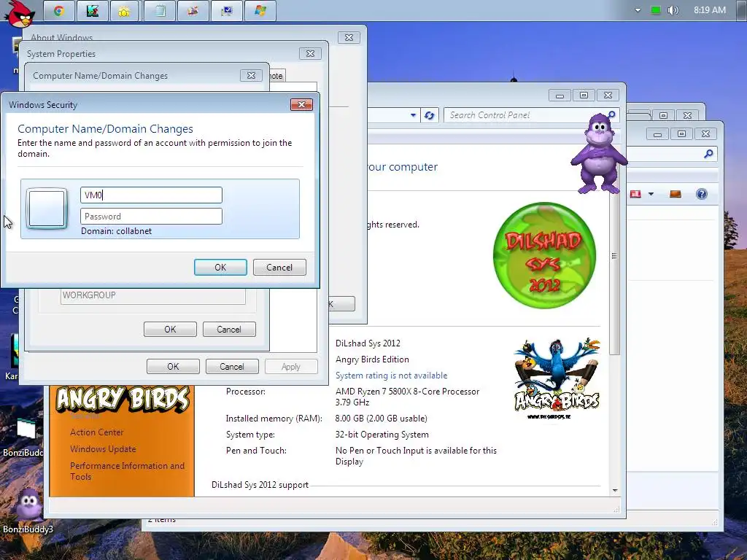The height and width of the screenshot is (560, 747).
Task: Open the Windows Update link
Action: pyautogui.click(x=103, y=448)
